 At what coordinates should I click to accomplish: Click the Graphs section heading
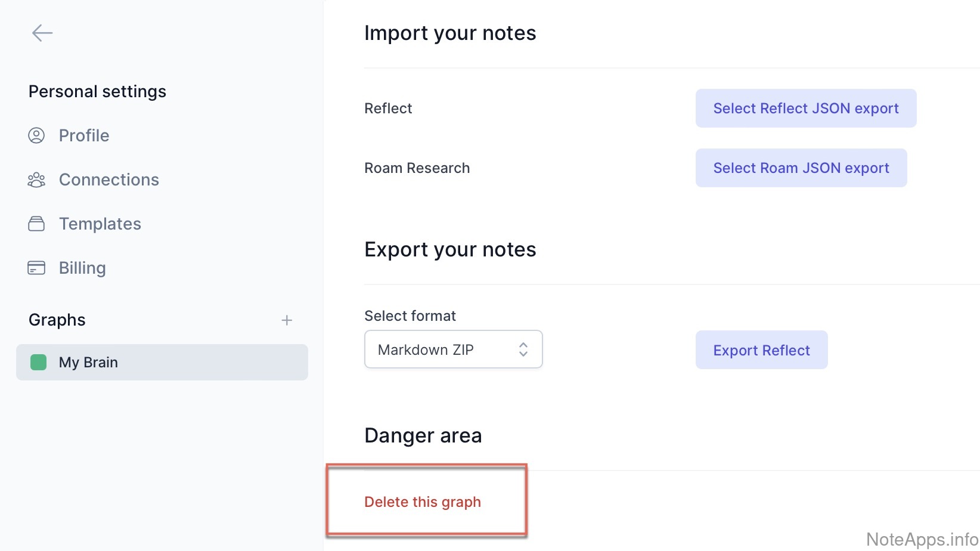57,320
